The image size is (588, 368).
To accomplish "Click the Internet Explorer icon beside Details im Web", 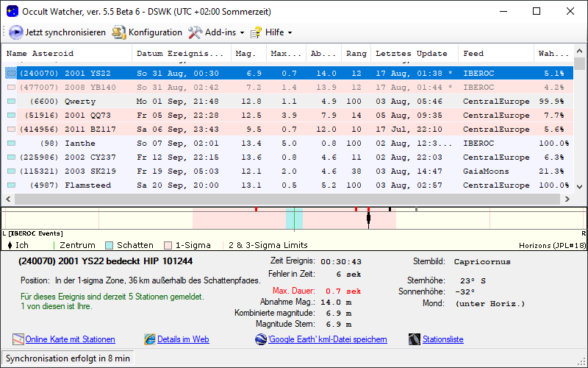I will click(x=150, y=339).
